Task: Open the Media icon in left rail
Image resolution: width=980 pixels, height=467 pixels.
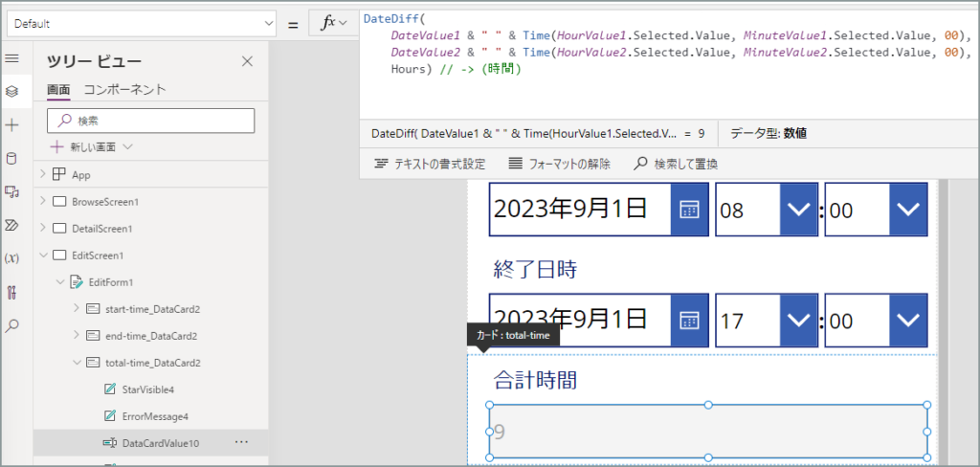Action: (x=11, y=192)
